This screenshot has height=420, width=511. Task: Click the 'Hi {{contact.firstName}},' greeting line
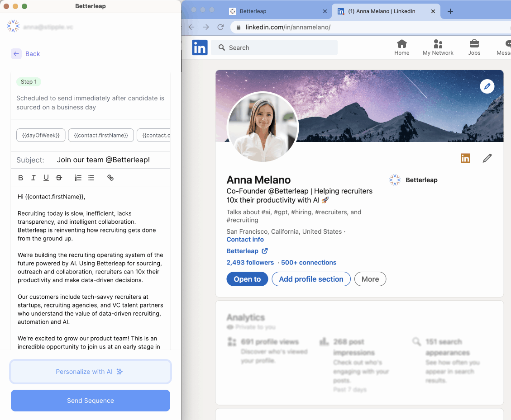(x=52, y=197)
